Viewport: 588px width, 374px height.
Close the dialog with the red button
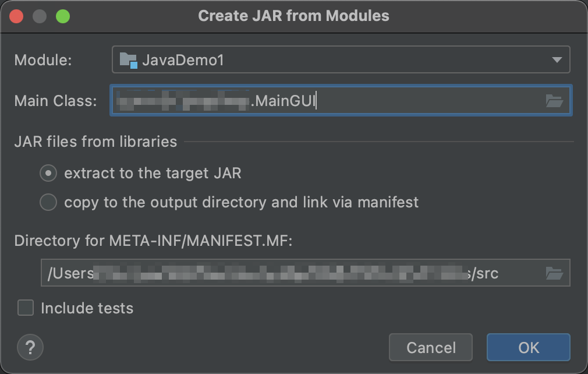coord(16,16)
